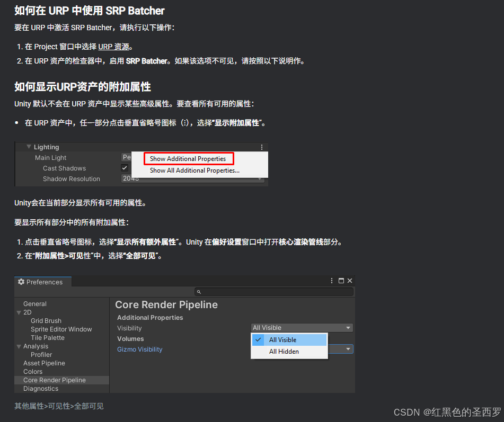
Task: Open the Gizmo Visibility dropdown arrow
Action: point(348,349)
